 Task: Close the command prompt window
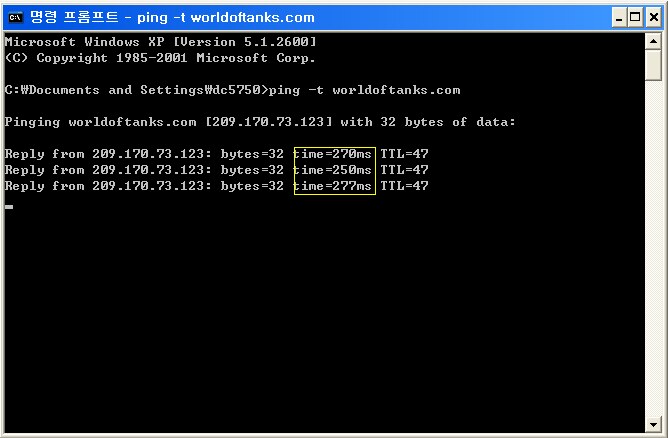[654, 17]
